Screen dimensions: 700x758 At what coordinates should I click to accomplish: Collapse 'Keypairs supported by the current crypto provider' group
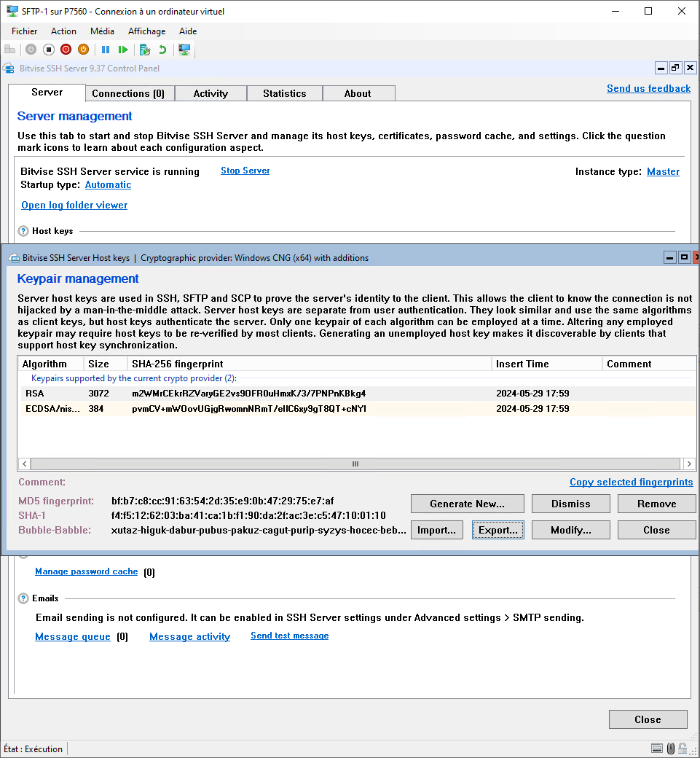134,378
